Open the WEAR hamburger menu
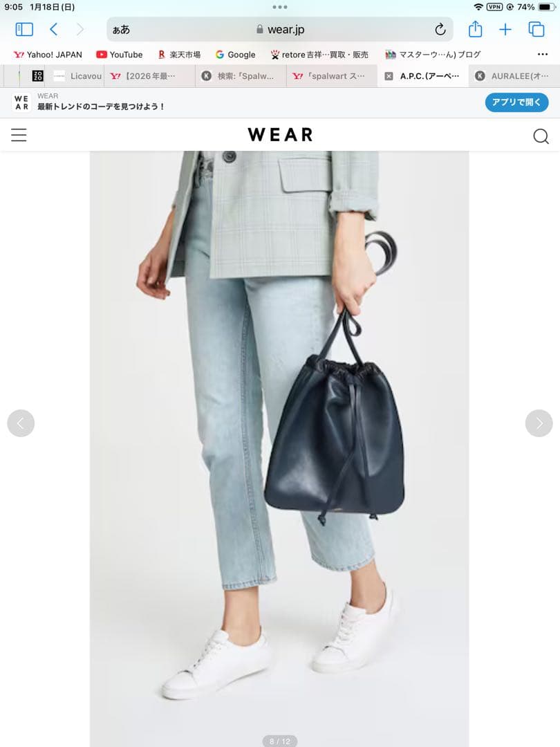 pyautogui.click(x=19, y=135)
